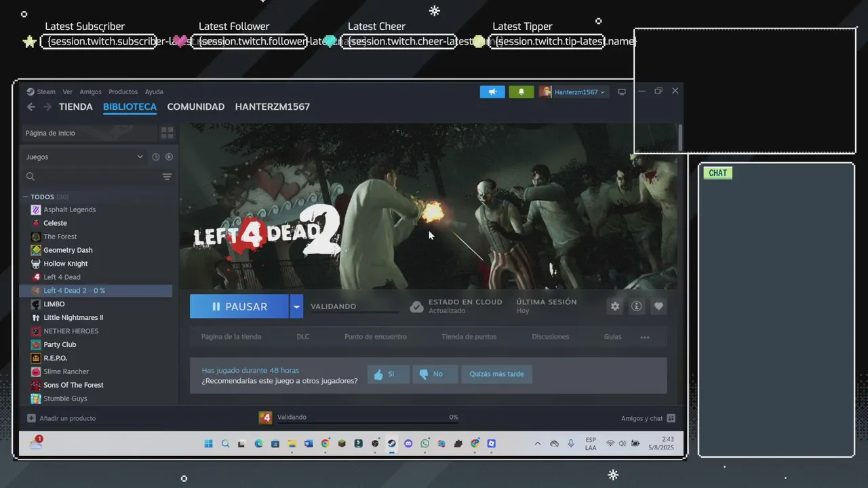
Task: Click thumbs up Sí recommendation button
Action: click(389, 374)
